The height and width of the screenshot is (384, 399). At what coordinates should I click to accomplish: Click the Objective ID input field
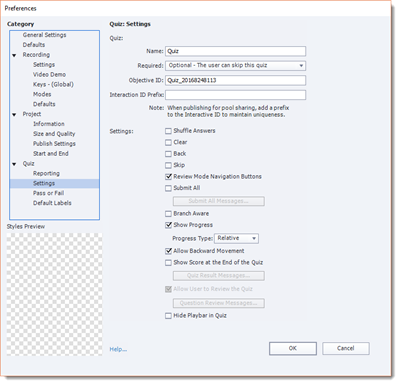235,80
